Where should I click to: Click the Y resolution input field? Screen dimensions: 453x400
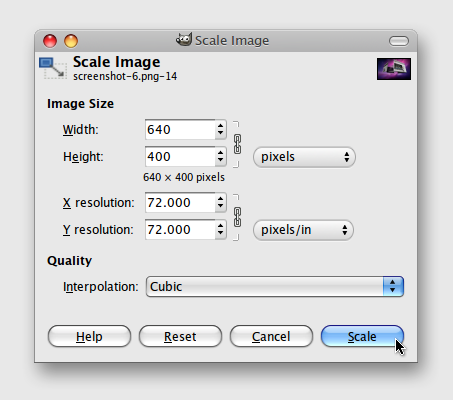point(180,229)
